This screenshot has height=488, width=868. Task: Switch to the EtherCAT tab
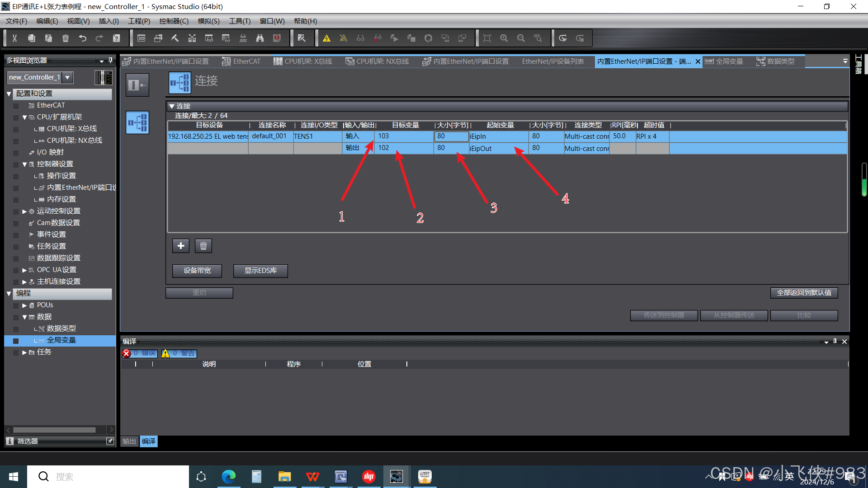coord(241,61)
